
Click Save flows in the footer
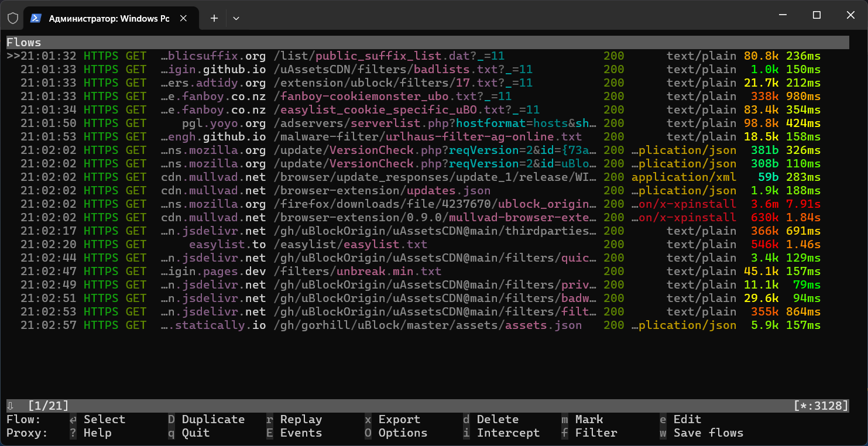(x=708, y=433)
